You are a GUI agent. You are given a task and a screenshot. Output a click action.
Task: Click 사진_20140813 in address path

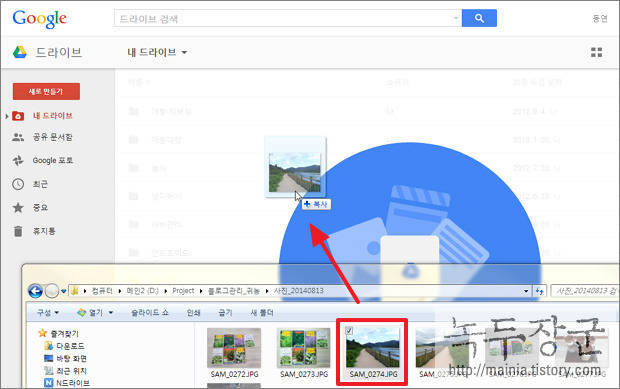coord(299,291)
